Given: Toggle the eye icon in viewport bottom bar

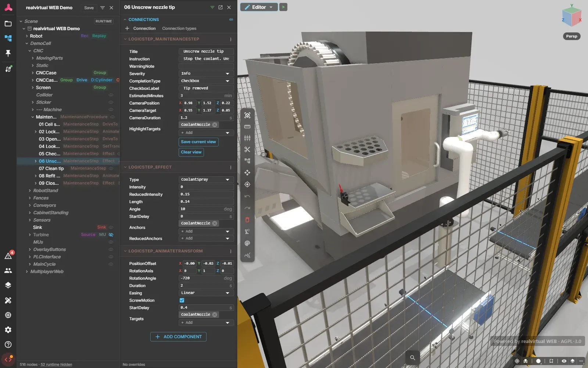Looking at the screenshot, I should click(x=564, y=361).
